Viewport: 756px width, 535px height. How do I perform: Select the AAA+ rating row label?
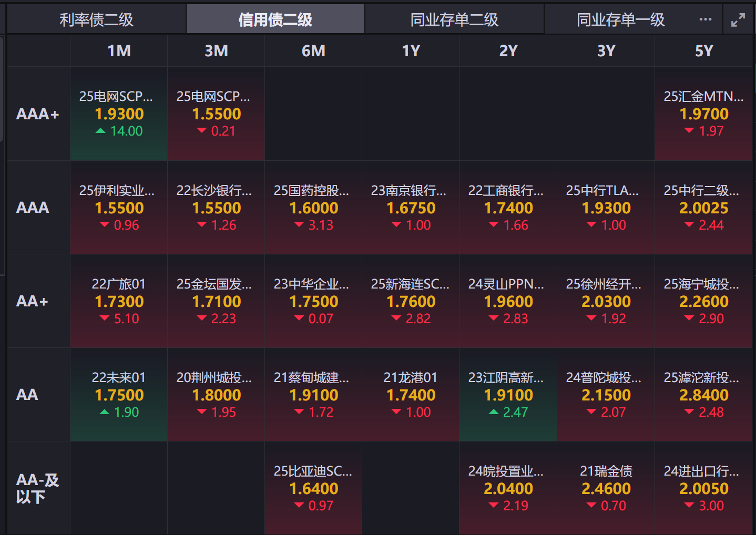tap(38, 114)
